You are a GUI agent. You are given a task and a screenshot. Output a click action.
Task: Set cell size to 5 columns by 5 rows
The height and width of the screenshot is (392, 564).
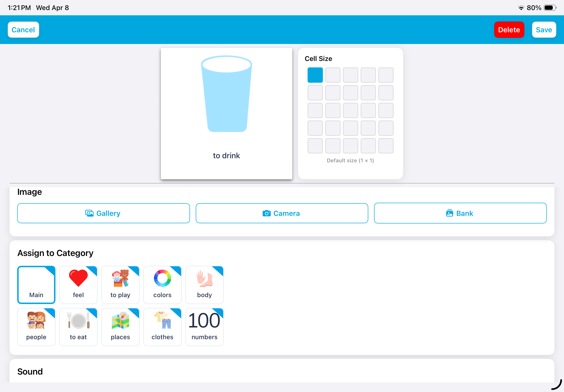386,146
